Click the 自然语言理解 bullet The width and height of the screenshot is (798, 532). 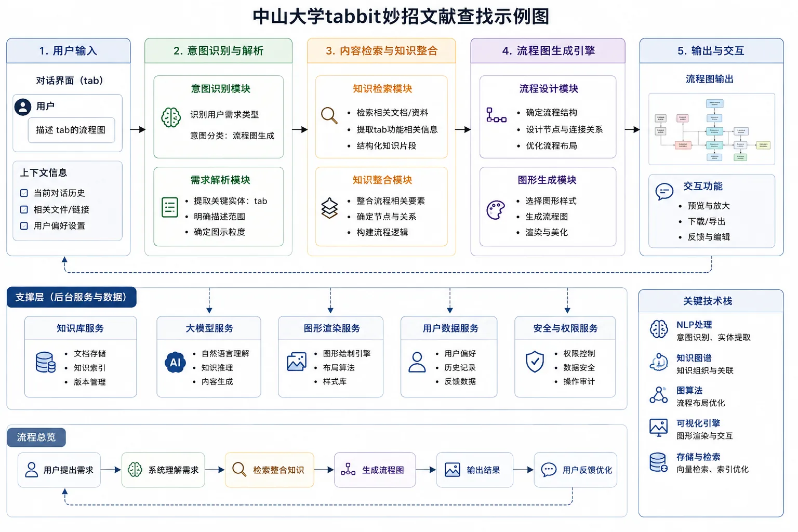coord(225,353)
